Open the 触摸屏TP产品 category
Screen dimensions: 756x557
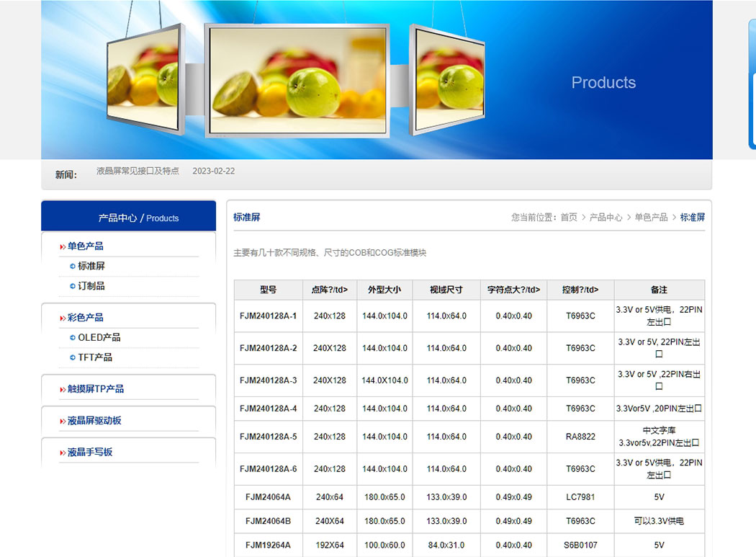tap(96, 389)
